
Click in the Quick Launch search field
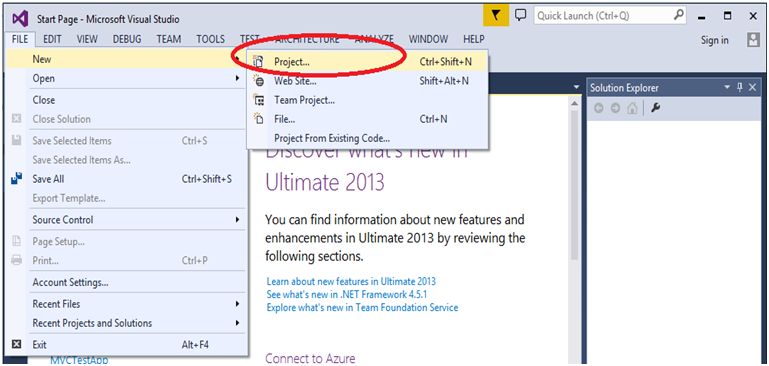click(603, 15)
